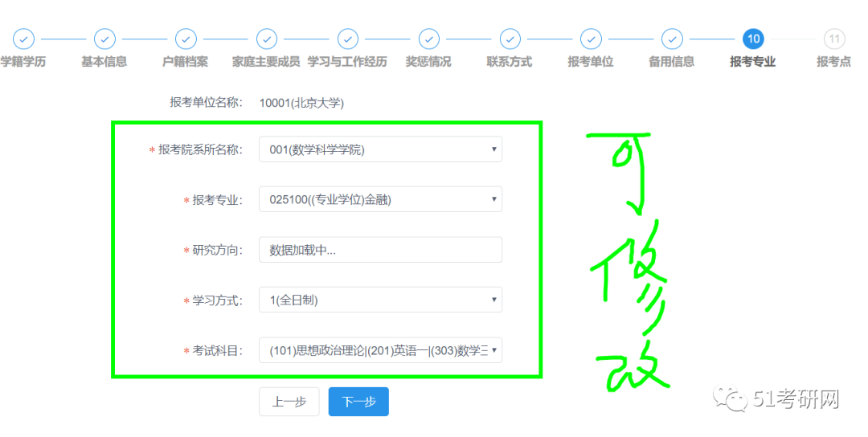Click the 报考院系所名称 field label
This screenshot has width=868, height=437.
200,150
